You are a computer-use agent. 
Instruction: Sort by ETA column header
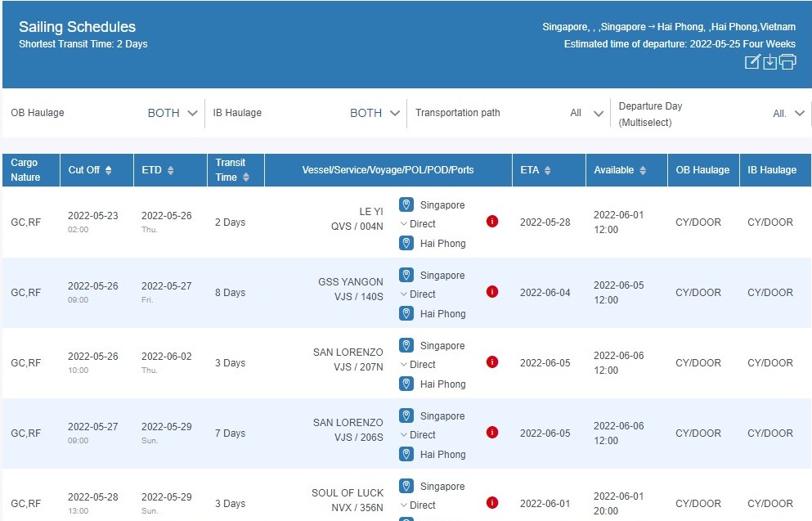tap(547, 170)
